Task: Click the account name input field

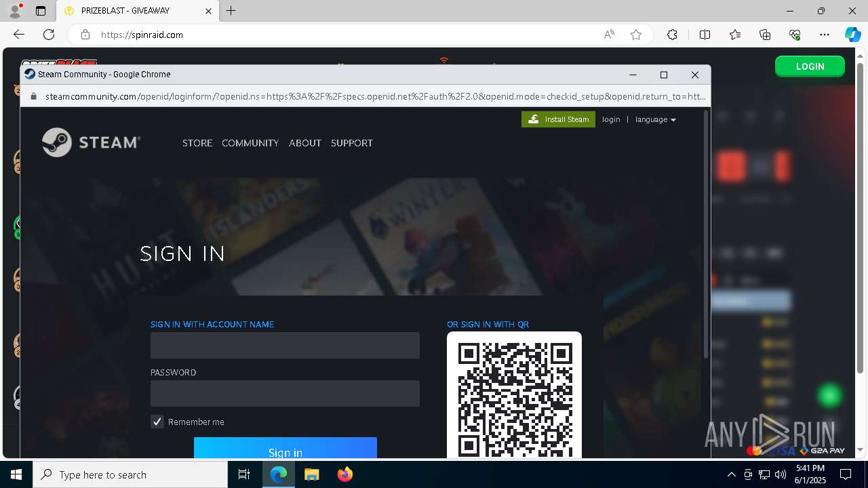Action: tap(285, 346)
